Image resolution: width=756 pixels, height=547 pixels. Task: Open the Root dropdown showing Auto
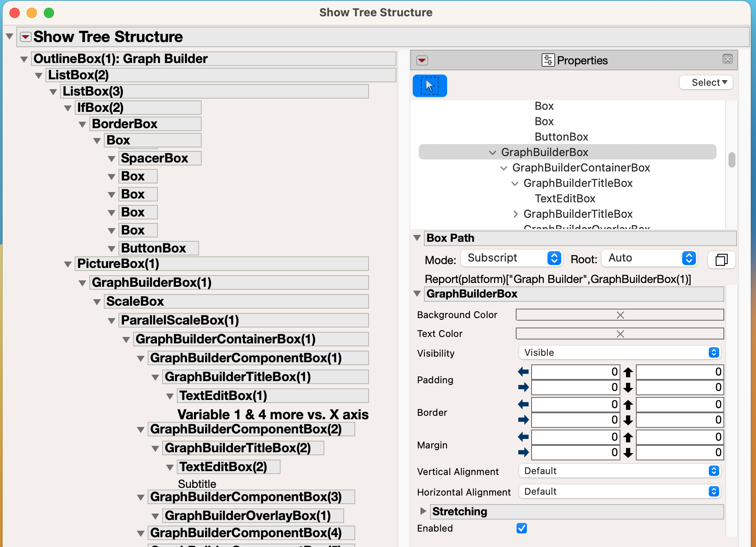pyautogui.click(x=649, y=258)
